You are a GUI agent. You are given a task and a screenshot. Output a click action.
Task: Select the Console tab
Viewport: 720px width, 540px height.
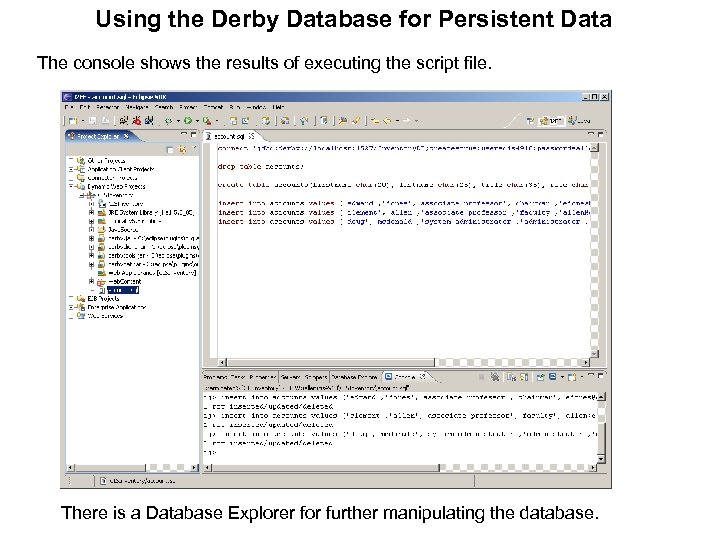[404, 377]
